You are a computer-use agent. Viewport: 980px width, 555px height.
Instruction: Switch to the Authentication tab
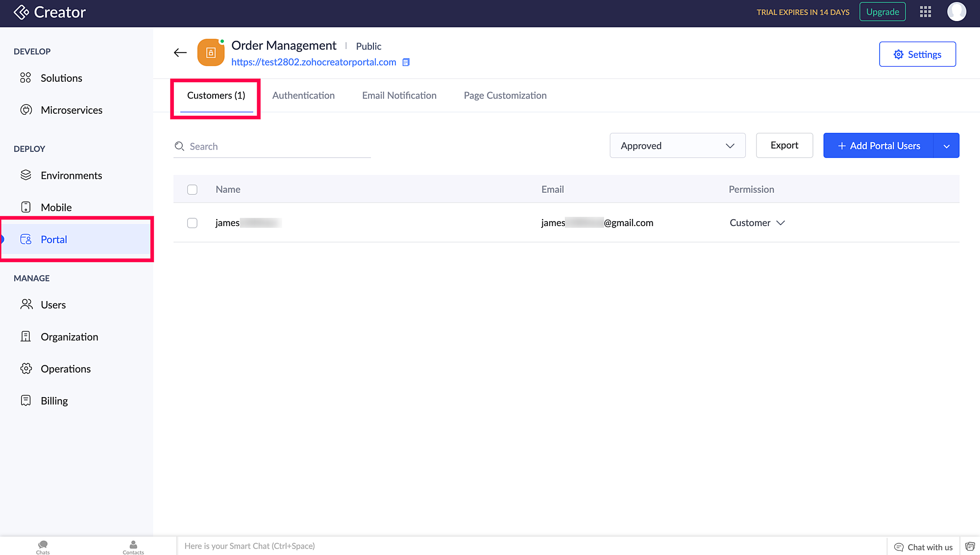click(303, 96)
